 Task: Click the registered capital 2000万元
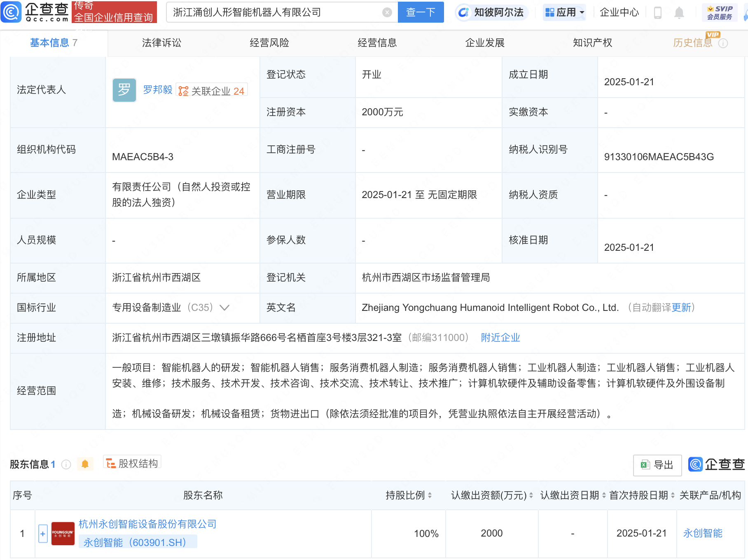[382, 112]
